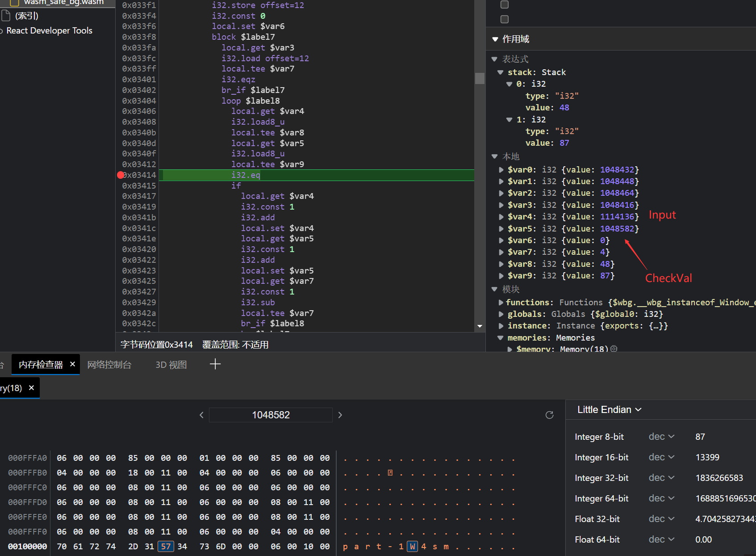The width and height of the screenshot is (756, 556).
Task: Collapse the 作用域 section
Action: click(x=495, y=39)
